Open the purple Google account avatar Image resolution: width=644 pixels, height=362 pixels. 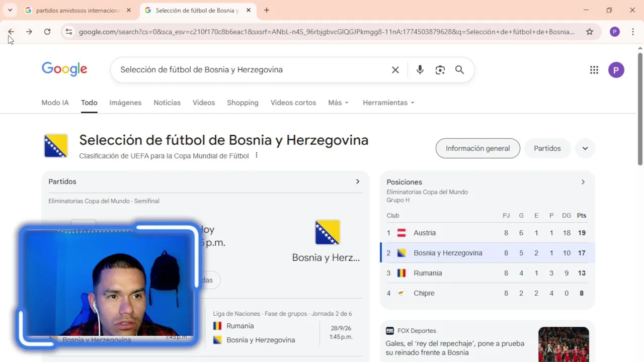(616, 70)
